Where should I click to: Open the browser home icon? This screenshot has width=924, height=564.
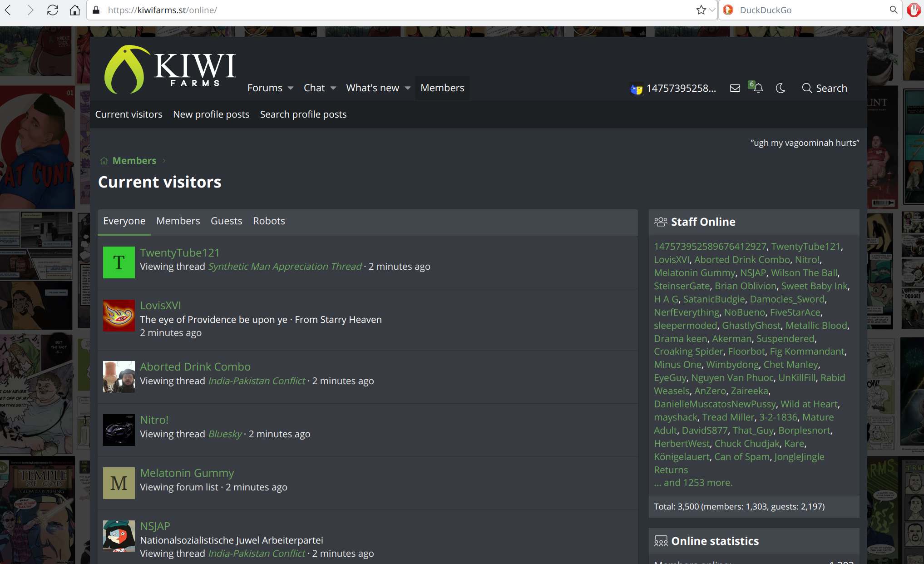pyautogui.click(x=75, y=10)
